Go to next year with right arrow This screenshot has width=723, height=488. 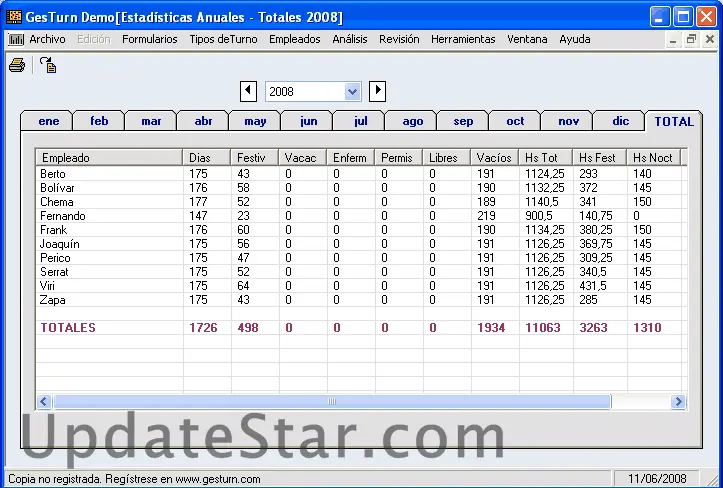pyautogui.click(x=377, y=91)
